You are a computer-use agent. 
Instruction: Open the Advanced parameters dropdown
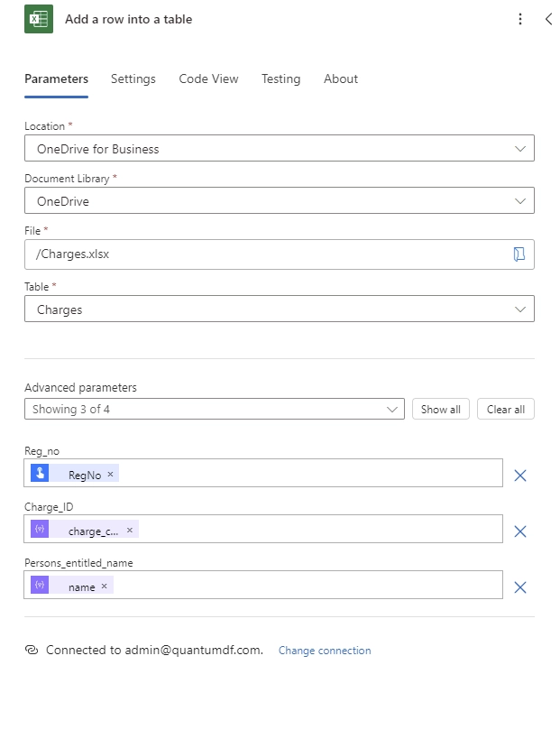pos(392,409)
